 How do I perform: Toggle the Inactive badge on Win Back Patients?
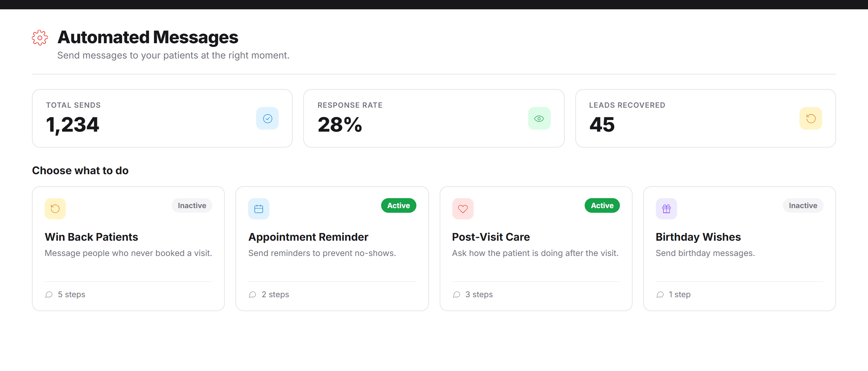(192, 205)
